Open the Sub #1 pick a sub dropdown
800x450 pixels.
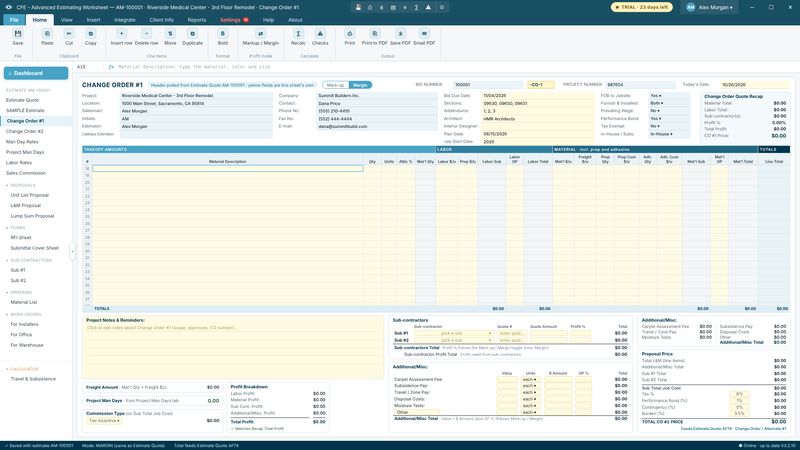[454, 333]
